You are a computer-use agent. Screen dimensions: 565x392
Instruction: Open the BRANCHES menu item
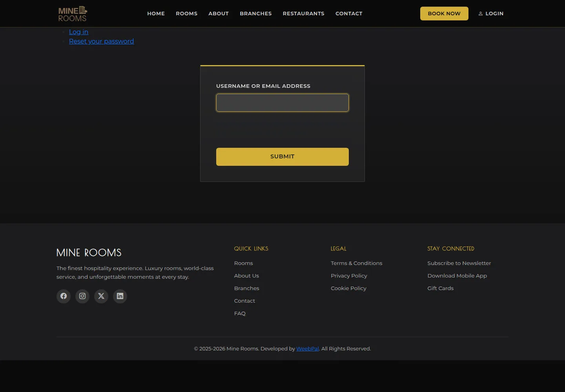click(x=256, y=13)
